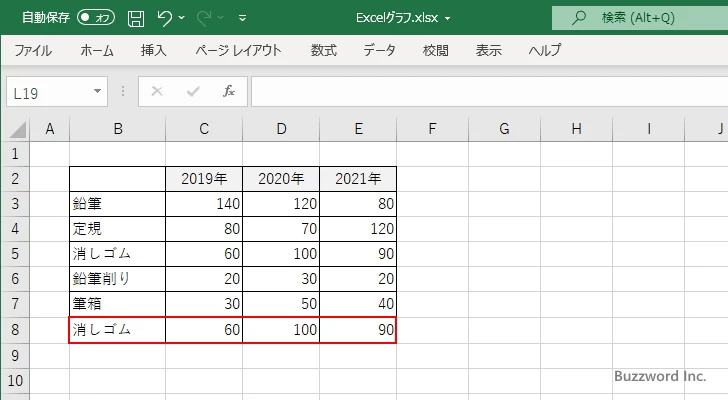Toggle the 自動保存 AutoSave switch

(x=96, y=18)
